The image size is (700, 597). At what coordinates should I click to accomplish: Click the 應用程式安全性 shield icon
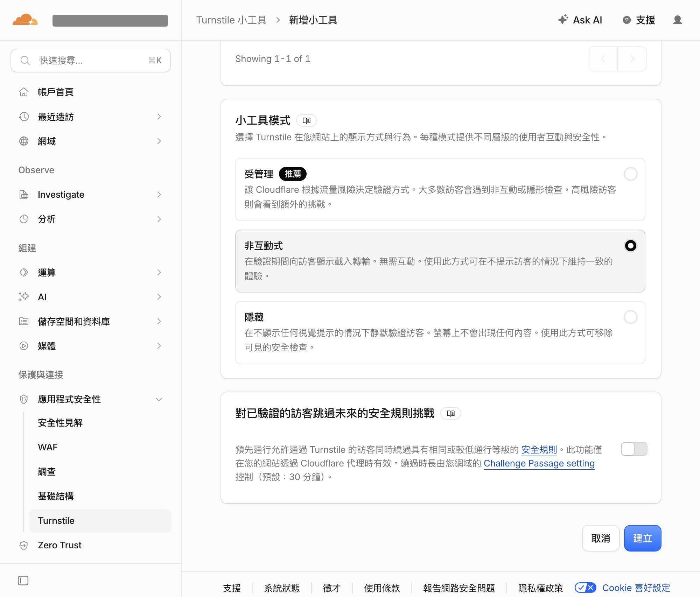[x=24, y=399]
